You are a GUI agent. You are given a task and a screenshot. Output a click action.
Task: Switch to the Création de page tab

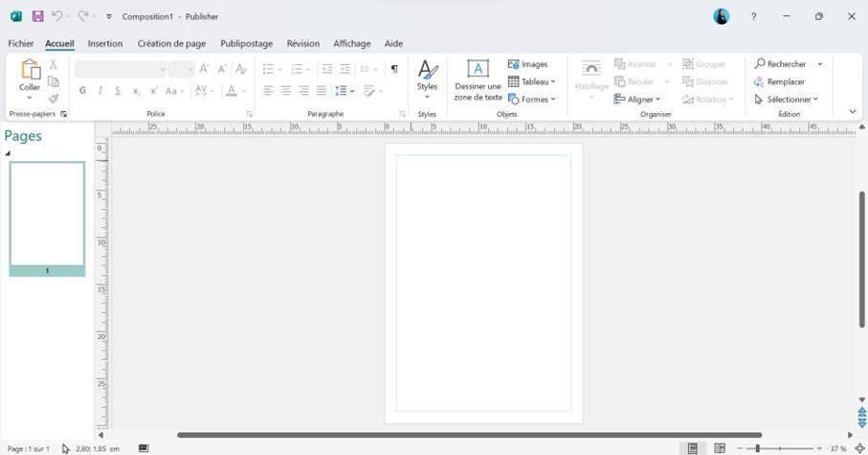(171, 43)
